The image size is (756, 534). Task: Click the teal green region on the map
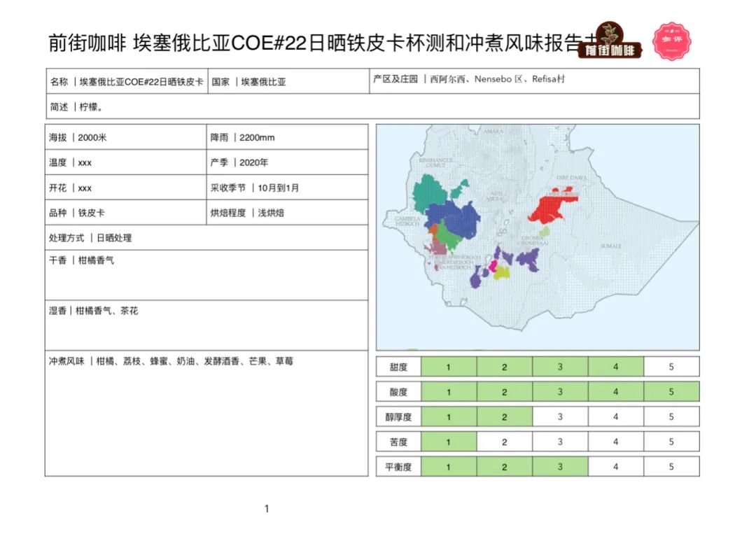pos(430,192)
